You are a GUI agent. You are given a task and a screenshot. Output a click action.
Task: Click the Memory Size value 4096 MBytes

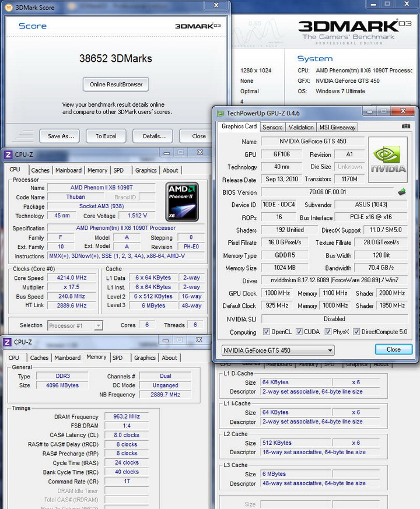coord(62,385)
